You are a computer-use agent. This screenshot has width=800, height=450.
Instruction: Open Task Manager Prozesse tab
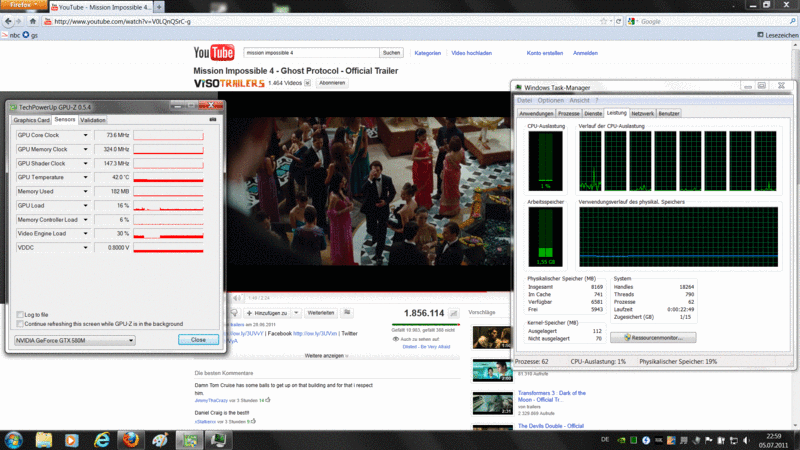[x=568, y=113]
